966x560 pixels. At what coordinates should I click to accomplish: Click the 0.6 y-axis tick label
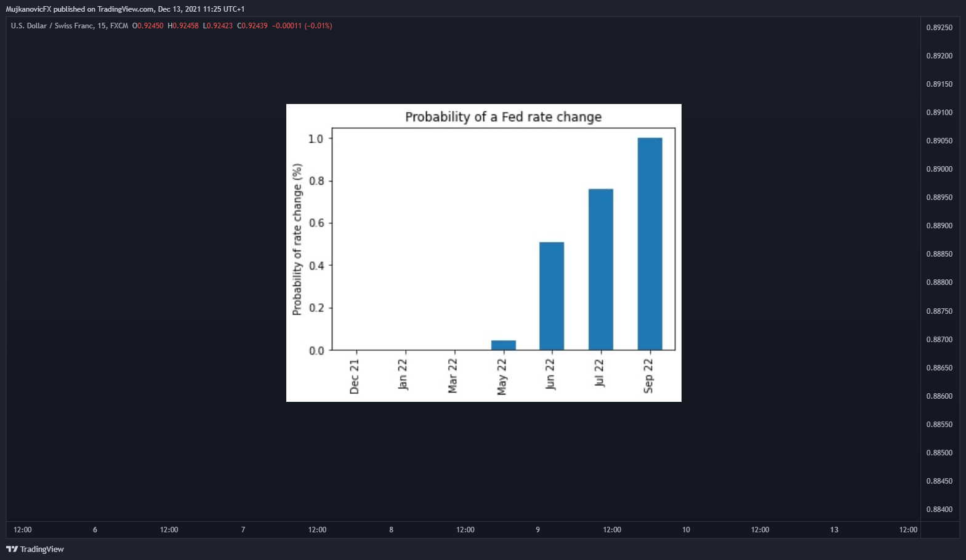coord(316,223)
